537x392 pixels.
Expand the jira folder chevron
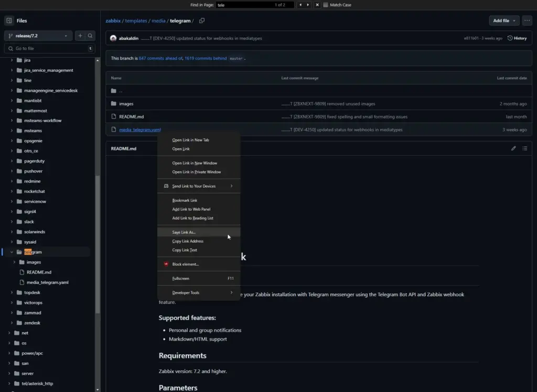[12, 60]
